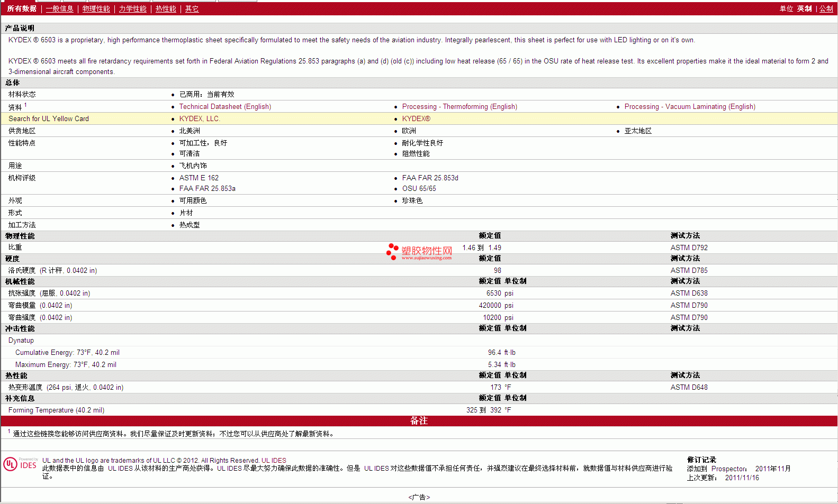Open the 热性能 tab

(166, 9)
